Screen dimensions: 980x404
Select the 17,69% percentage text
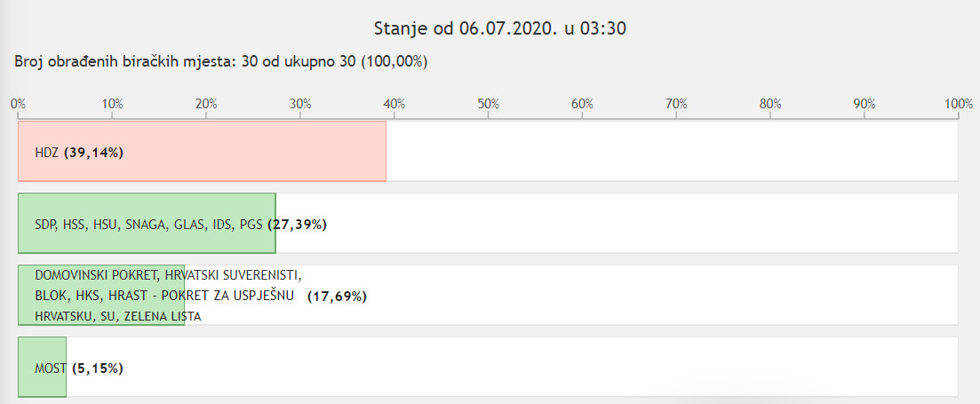click(337, 297)
